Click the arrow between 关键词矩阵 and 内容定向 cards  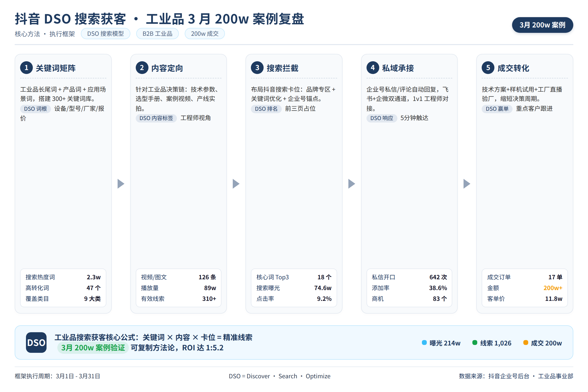click(x=121, y=184)
